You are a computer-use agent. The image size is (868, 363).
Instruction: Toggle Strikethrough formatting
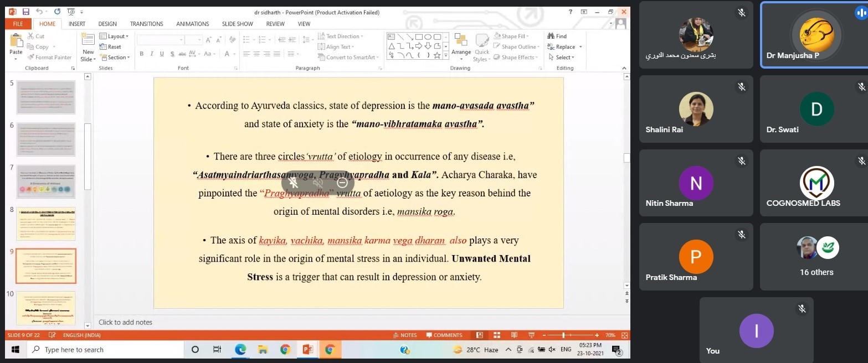pos(182,54)
